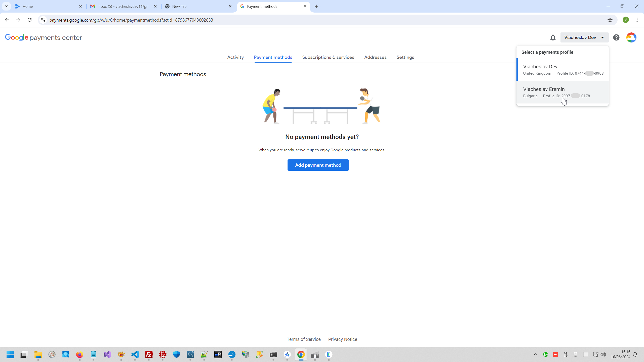Screen dimensions: 644x362
Task: Expand the tab search dropdown arrow
Action: coord(6,6)
